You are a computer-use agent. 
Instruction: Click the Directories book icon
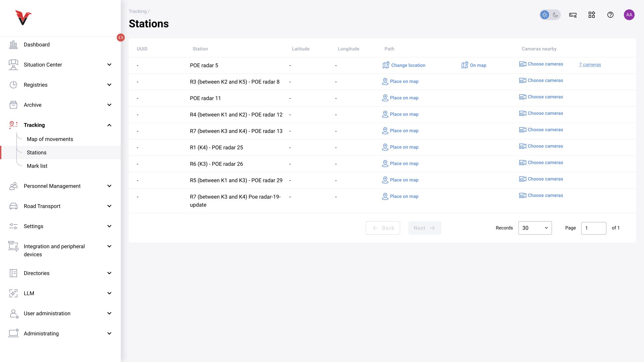point(13,273)
